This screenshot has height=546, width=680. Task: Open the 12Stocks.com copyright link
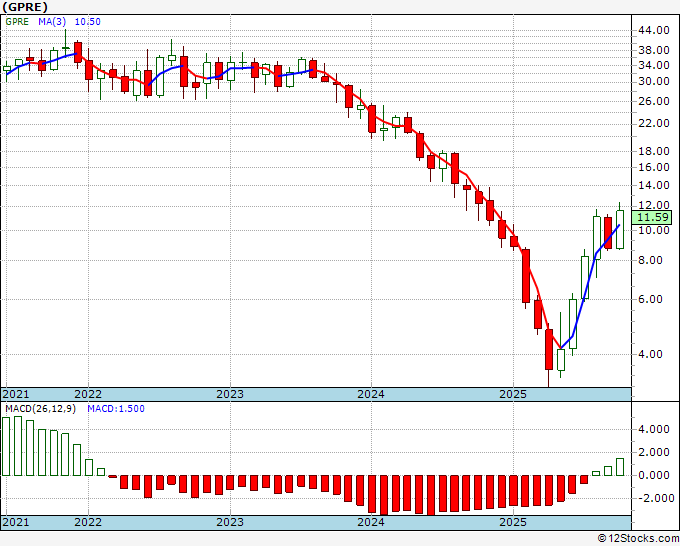[x=638, y=538]
